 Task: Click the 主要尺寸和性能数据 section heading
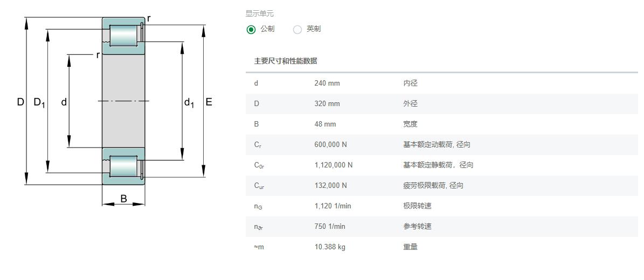[x=286, y=61]
